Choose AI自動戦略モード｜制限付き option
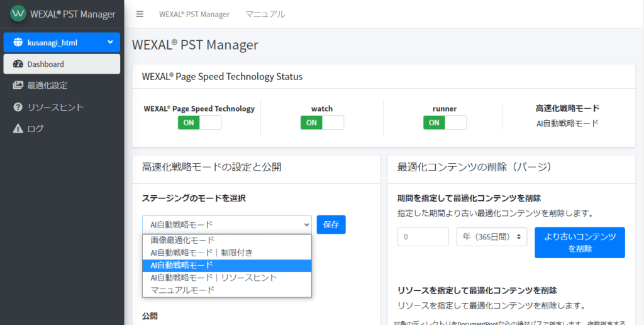This screenshot has height=325, width=644. coord(226,253)
